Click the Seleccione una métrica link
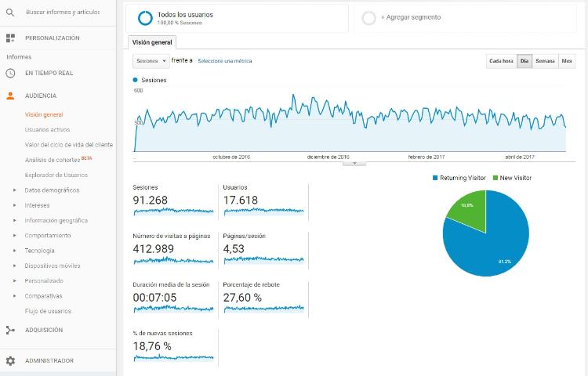This screenshot has height=376, width=588. (225, 61)
